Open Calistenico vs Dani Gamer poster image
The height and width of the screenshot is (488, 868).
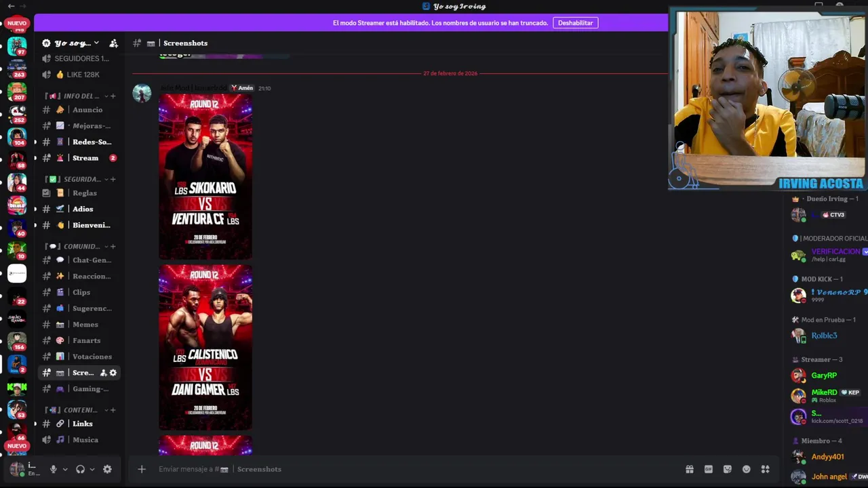[205, 347]
